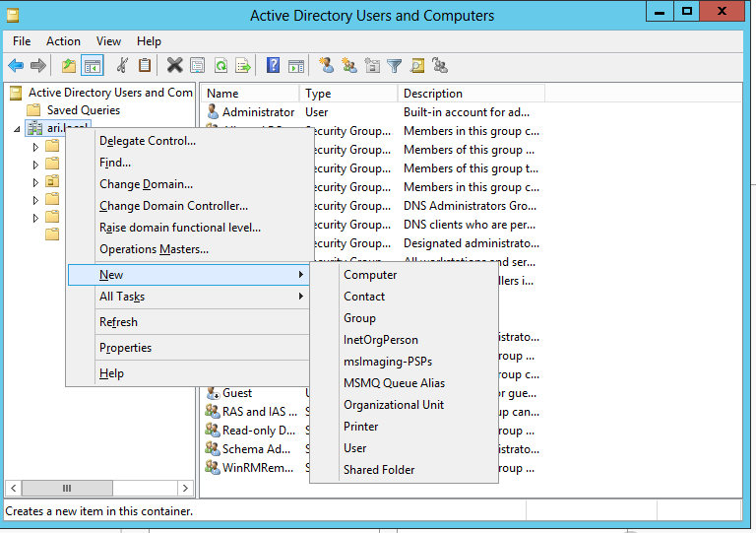Click tree pane scrollbar left arrow

pyautogui.click(x=14, y=488)
